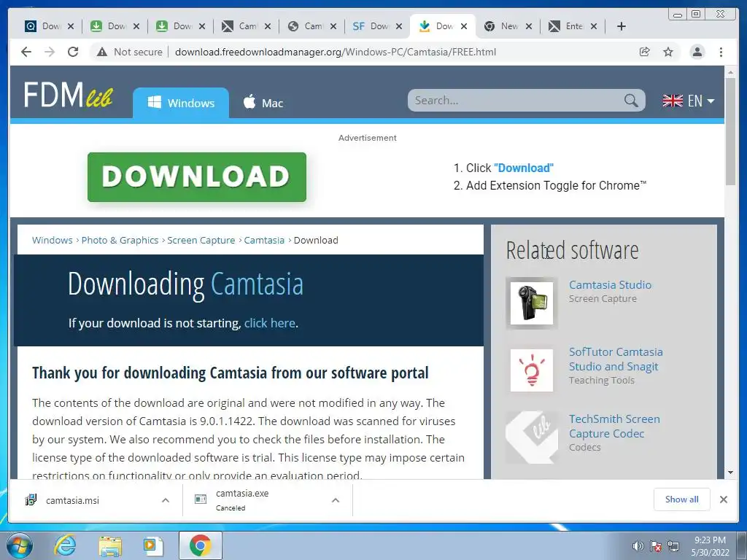Image resolution: width=747 pixels, height=560 pixels.
Task: Click the browser forward arrow
Action: [x=50, y=52]
